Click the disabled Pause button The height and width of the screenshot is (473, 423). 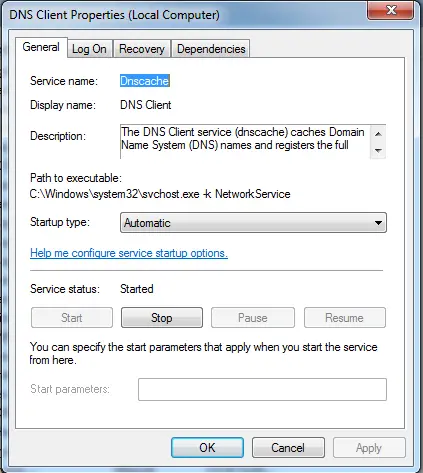253,318
